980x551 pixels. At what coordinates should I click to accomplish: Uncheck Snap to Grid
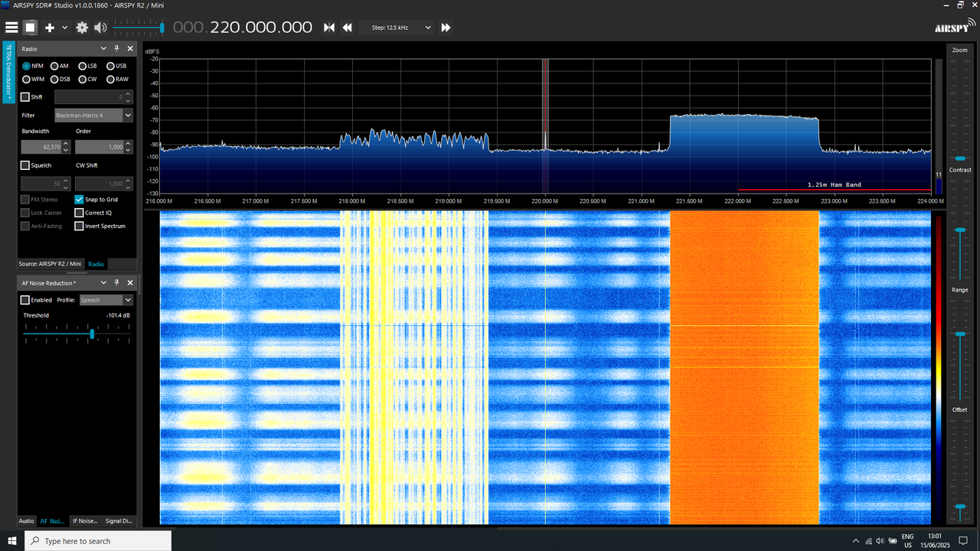tap(79, 199)
